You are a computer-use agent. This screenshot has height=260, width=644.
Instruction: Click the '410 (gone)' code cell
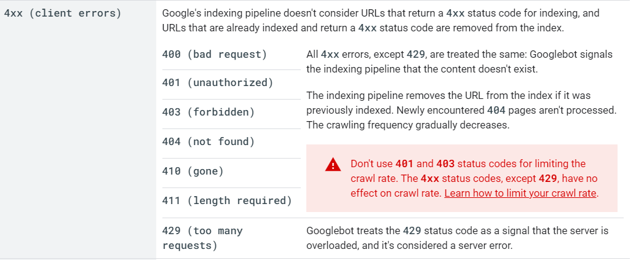coord(193,171)
